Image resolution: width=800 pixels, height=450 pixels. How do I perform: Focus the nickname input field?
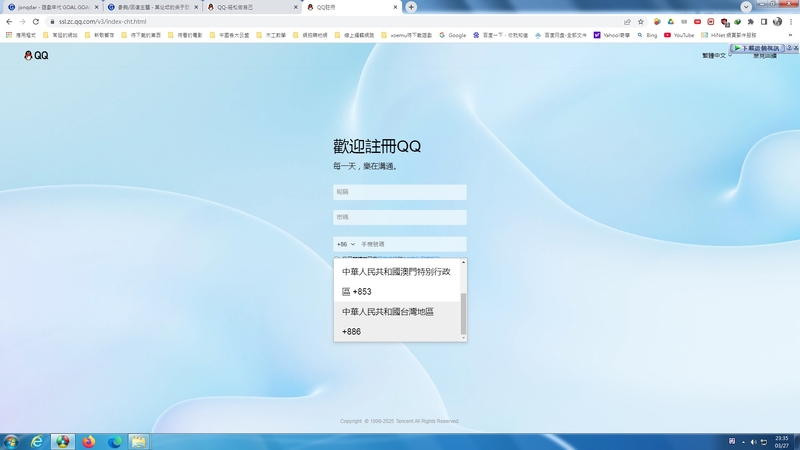399,192
